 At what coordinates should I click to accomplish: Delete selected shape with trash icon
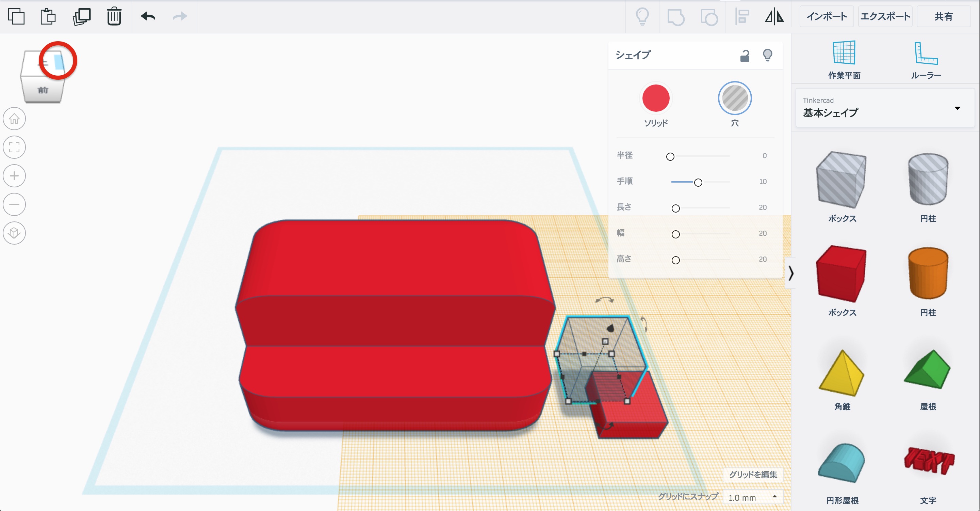point(114,16)
